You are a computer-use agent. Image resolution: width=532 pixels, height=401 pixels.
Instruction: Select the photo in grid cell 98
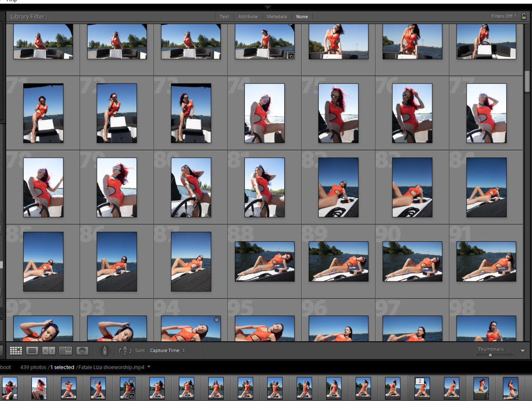pyautogui.click(x=486, y=329)
